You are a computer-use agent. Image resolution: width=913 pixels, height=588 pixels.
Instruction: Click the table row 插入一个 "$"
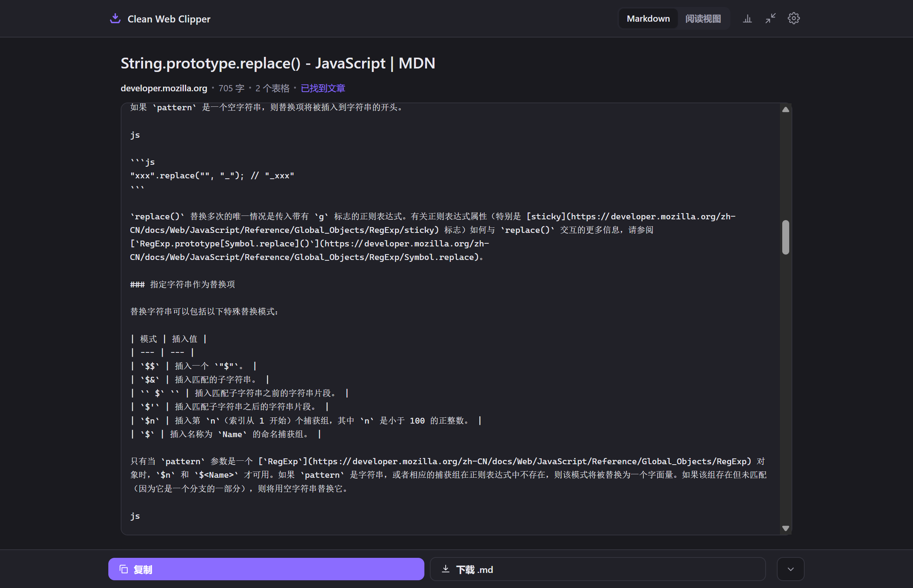tap(193, 366)
